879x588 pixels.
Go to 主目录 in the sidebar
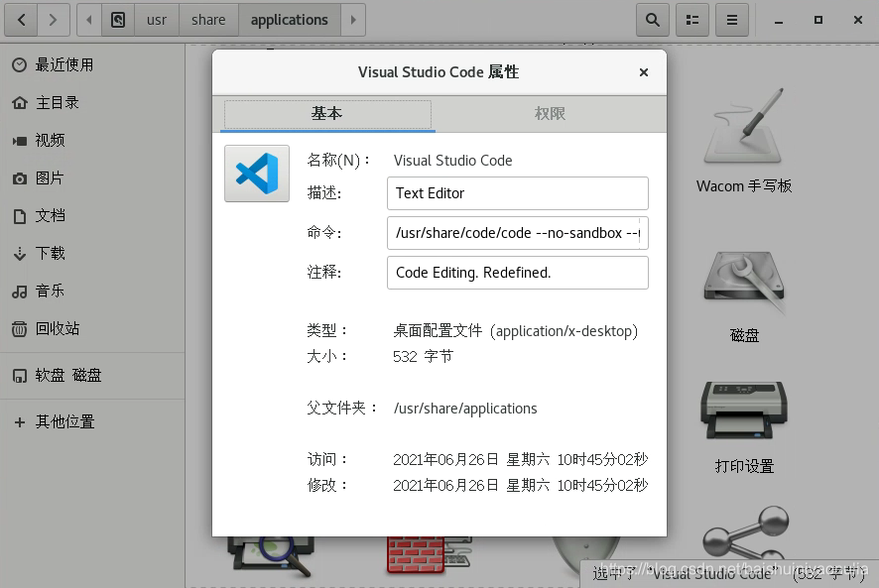tap(92, 102)
